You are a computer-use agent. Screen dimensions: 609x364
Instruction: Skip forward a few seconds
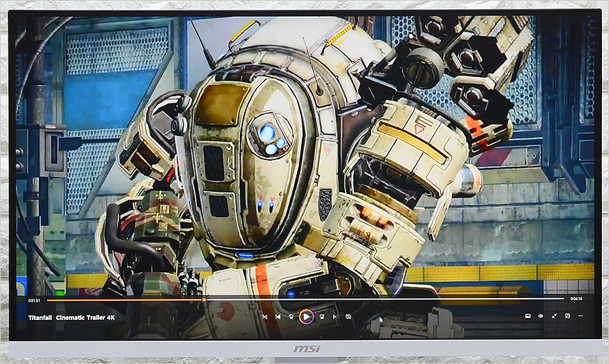click(321, 317)
